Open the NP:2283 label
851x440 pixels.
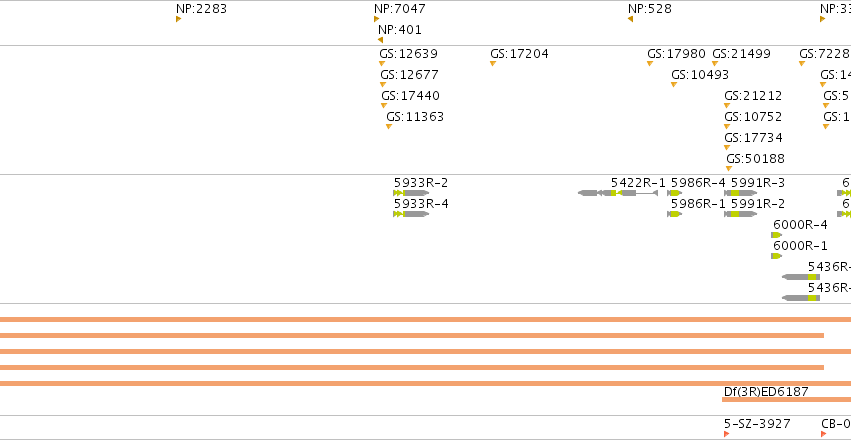coord(201,9)
